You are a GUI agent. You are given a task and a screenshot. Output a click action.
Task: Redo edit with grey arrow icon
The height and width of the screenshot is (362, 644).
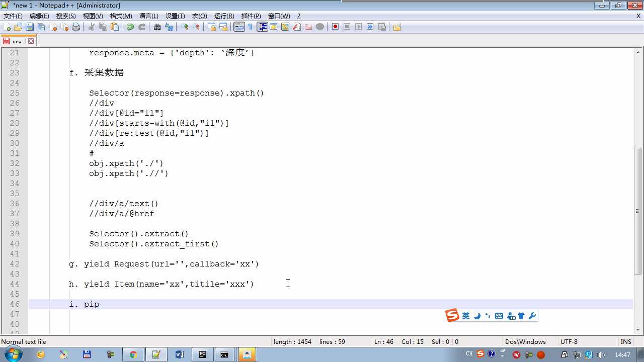[x=142, y=27]
